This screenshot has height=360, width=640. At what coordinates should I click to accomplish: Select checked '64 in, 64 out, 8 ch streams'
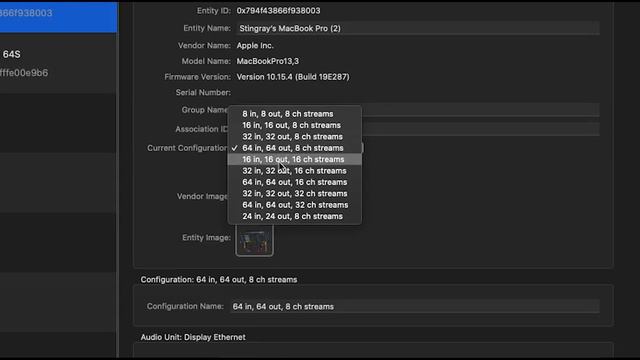tap(294, 148)
